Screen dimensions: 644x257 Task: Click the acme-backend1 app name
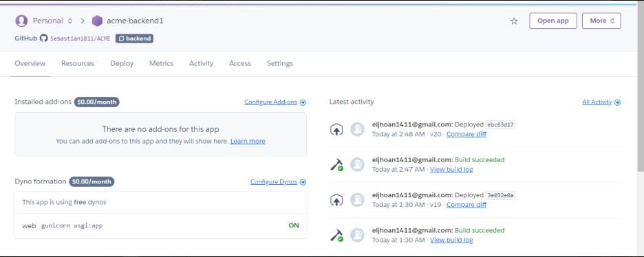point(135,21)
